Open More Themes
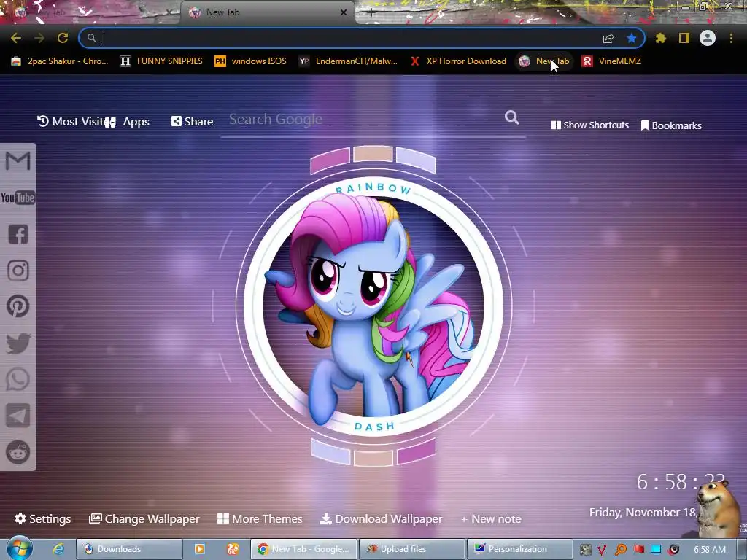747x560 pixels. (x=260, y=518)
